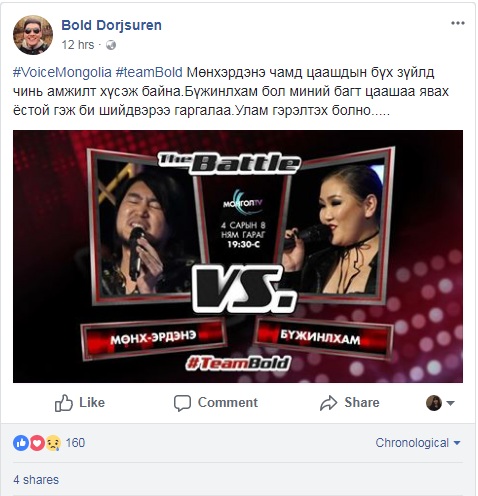Open Bold Dorjsuren's profile name link
The height and width of the screenshot is (496, 478).
point(111,25)
